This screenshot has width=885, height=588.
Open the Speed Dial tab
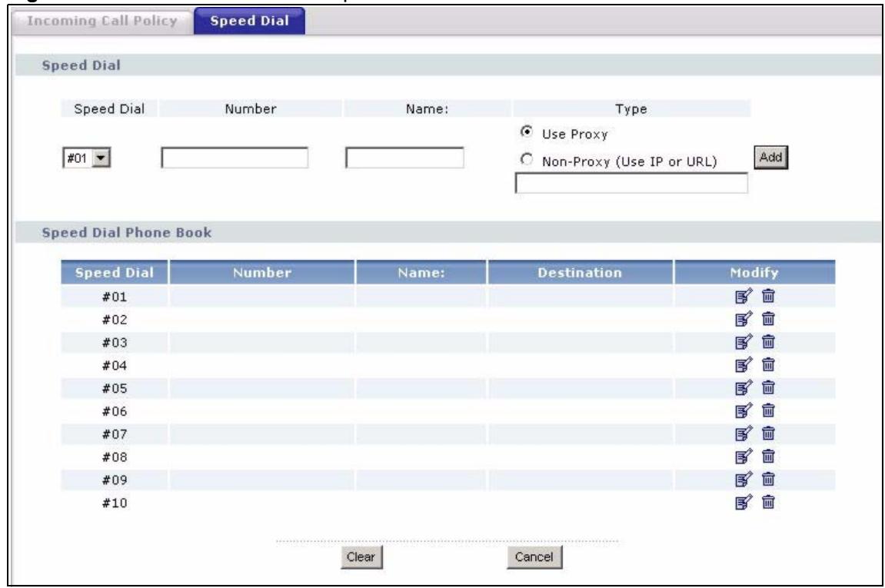(x=249, y=21)
